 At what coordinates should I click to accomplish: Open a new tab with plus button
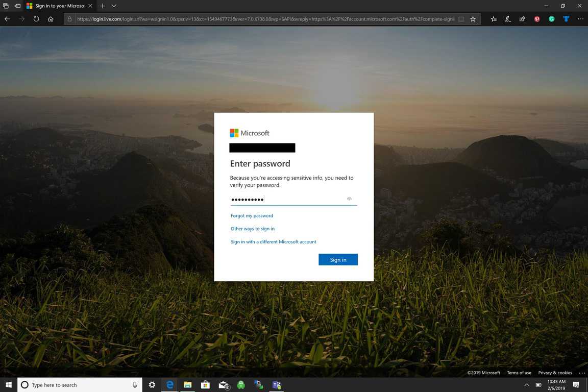click(103, 6)
